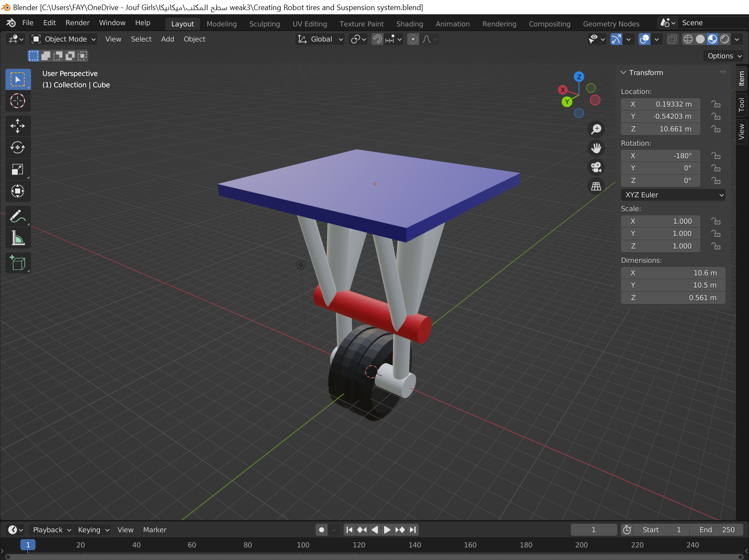The image size is (749, 560).
Task: Open the Playback dropdown
Action: (x=52, y=530)
